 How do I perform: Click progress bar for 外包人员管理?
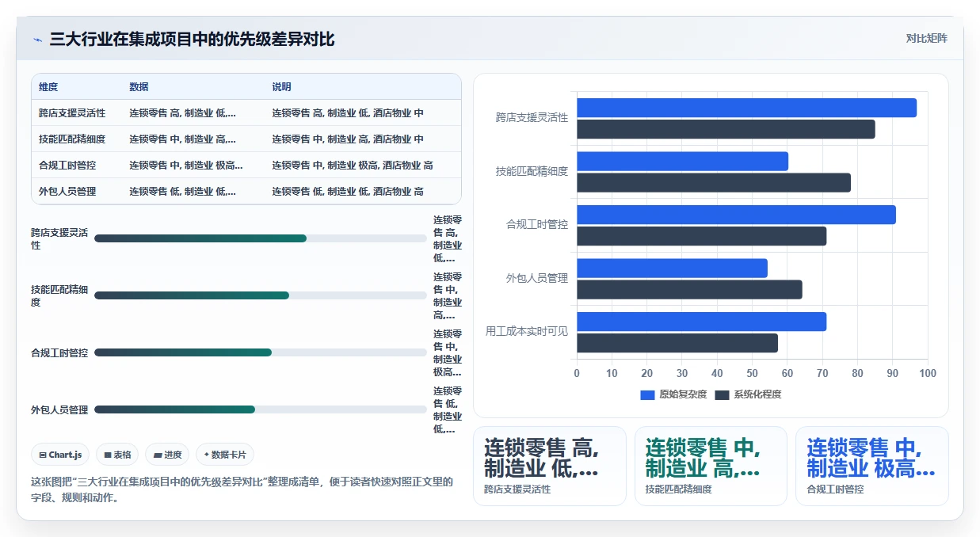(x=261, y=409)
